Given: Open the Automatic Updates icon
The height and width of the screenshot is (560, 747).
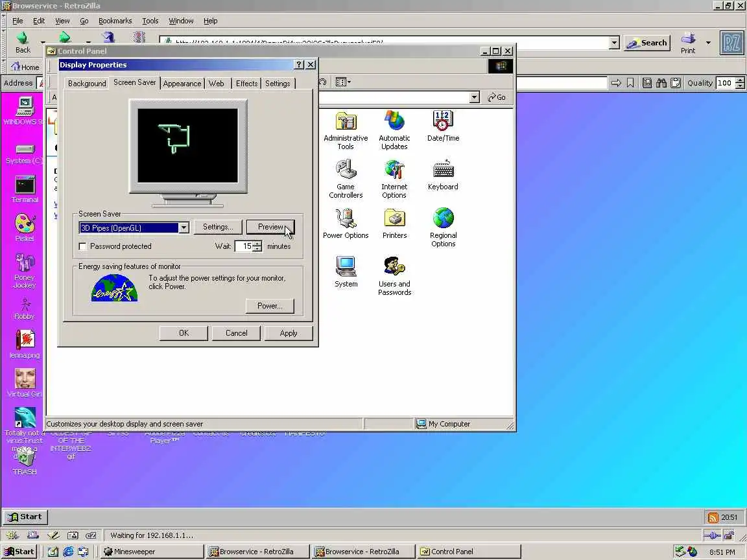Looking at the screenshot, I should [x=394, y=130].
